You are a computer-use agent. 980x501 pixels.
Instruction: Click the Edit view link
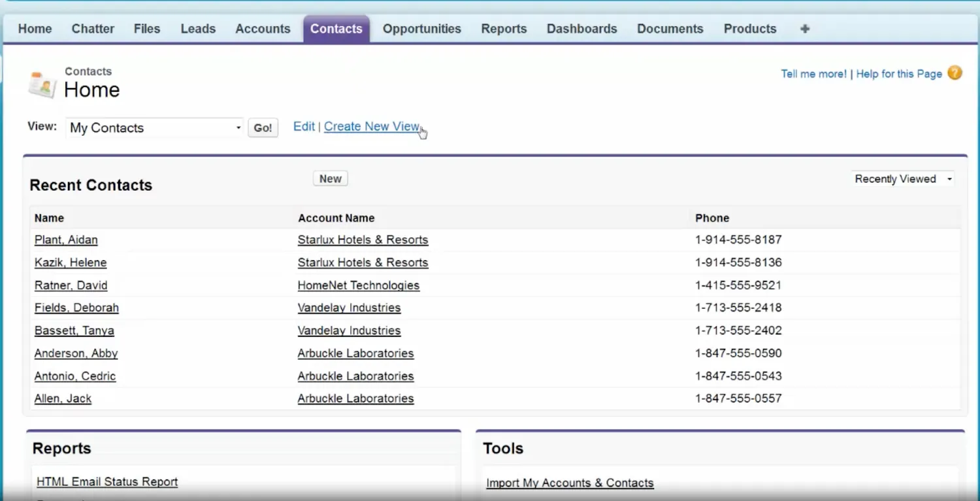click(304, 127)
